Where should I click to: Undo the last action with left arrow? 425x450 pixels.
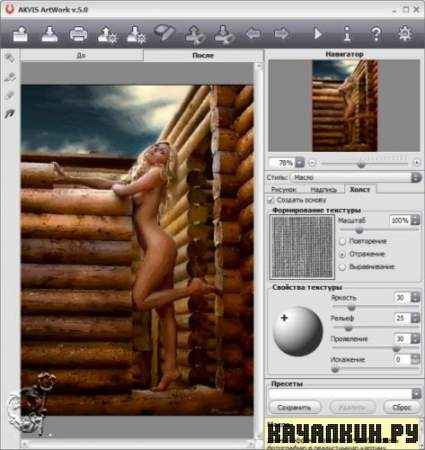coord(253,34)
